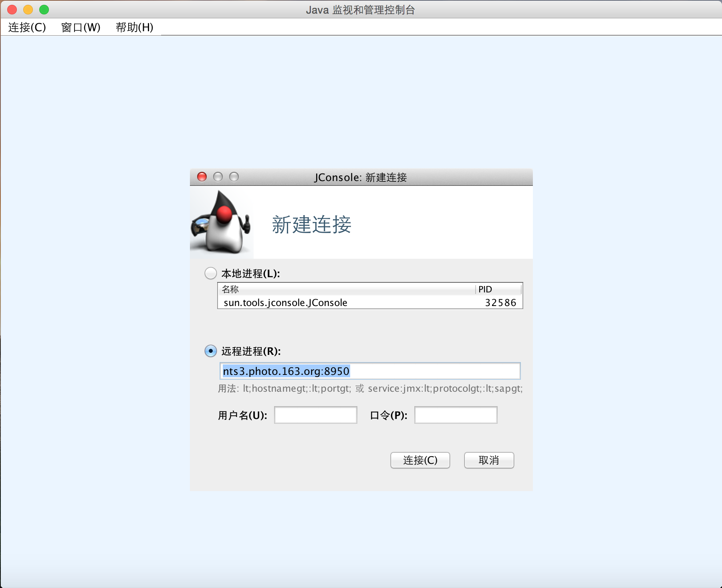This screenshot has width=722, height=588.
Task: Minimize the main Java console window
Action: pos(28,10)
